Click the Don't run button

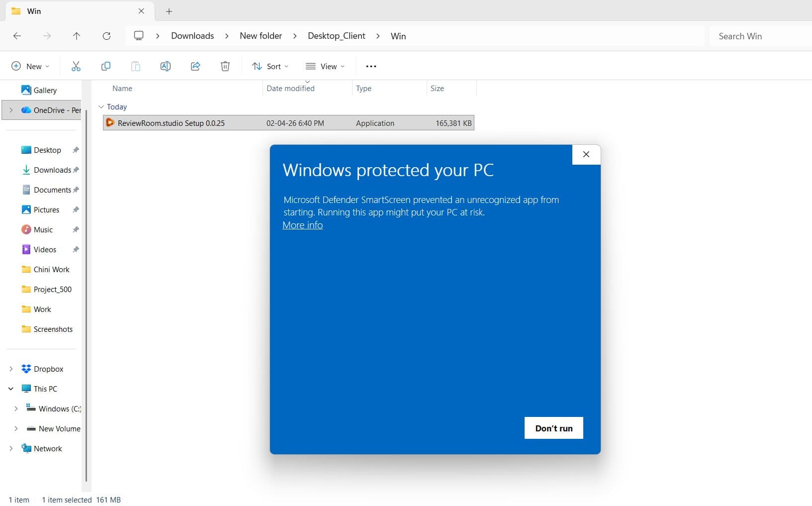[553, 428]
